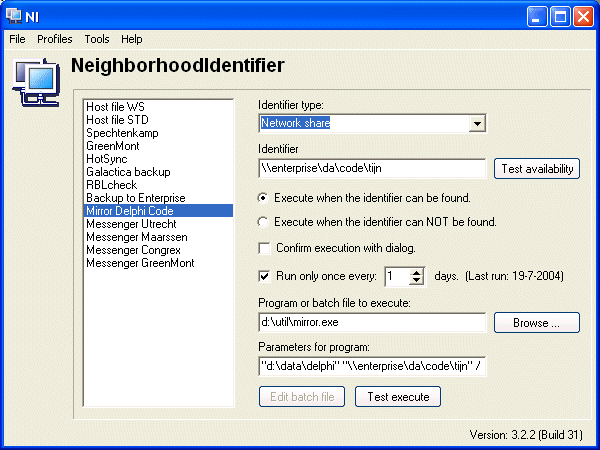Open the Identifier type dropdown arrow
Image resolution: width=600 pixels, height=450 pixels.
477,124
